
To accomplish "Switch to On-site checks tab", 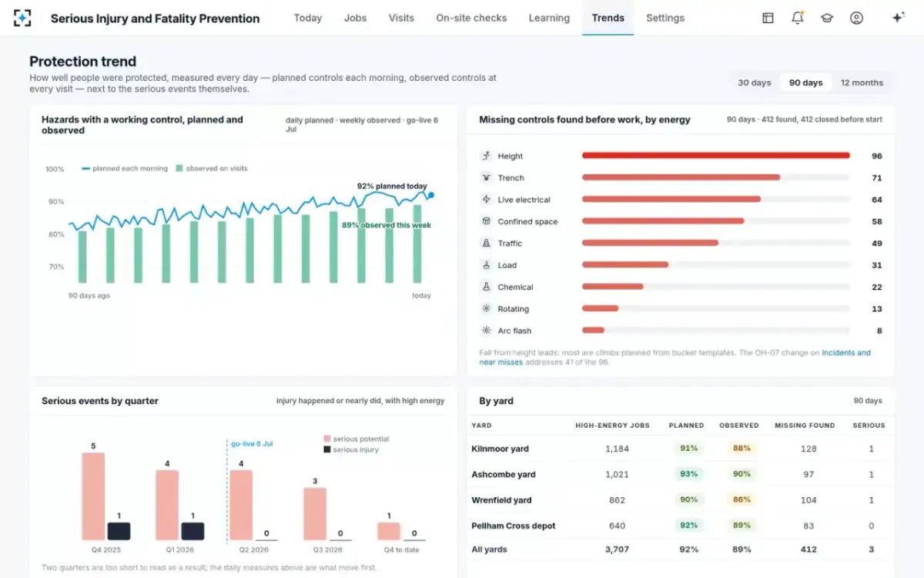I will click(471, 18).
